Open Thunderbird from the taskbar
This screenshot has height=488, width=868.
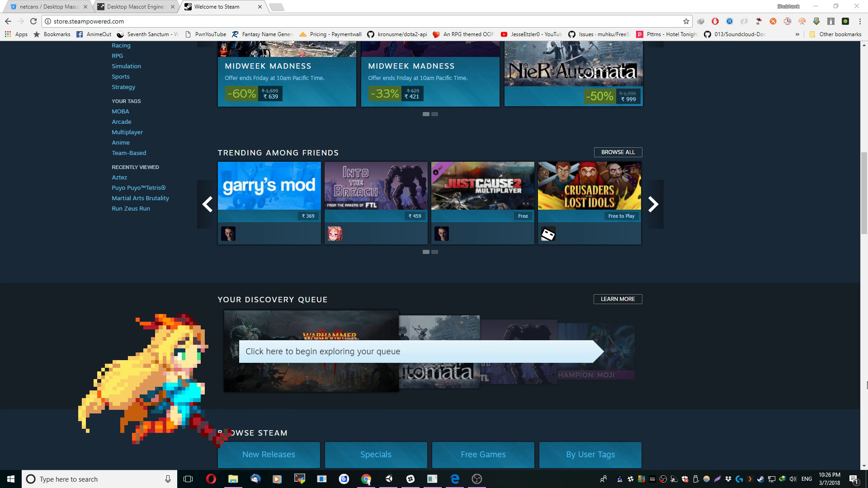point(255,479)
